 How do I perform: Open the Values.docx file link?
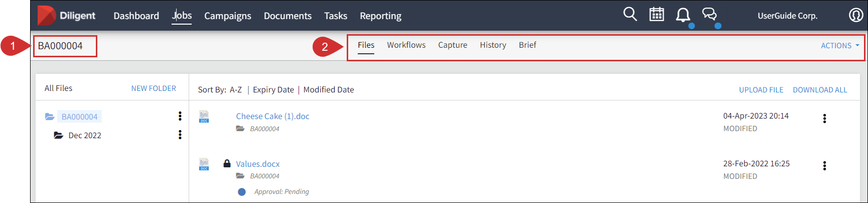(257, 164)
